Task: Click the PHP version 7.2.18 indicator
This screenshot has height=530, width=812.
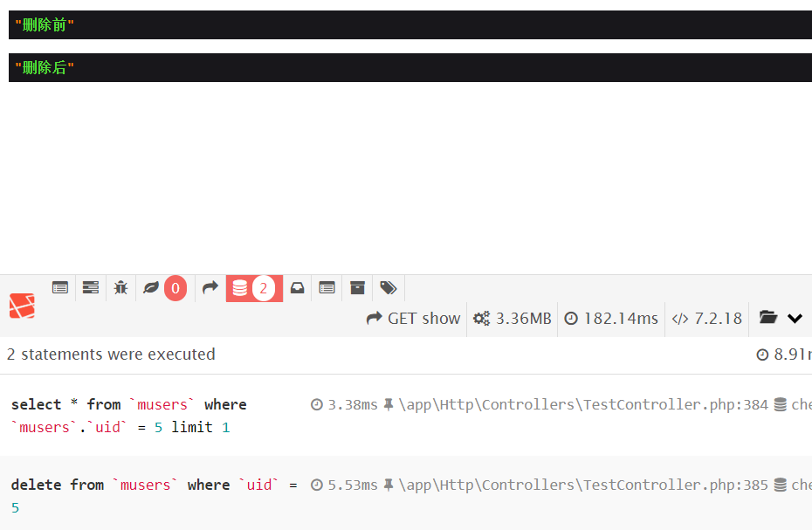Action: tap(707, 318)
